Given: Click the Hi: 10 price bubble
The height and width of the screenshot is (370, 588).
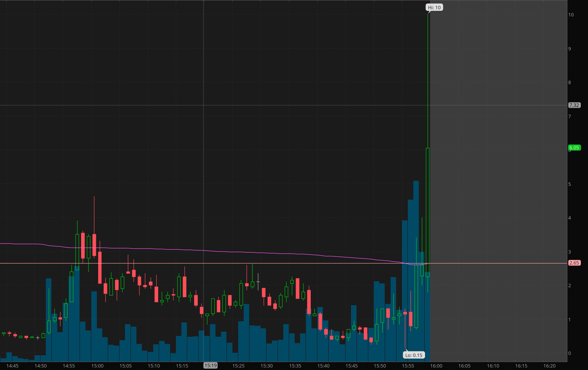Looking at the screenshot, I should coord(434,8).
